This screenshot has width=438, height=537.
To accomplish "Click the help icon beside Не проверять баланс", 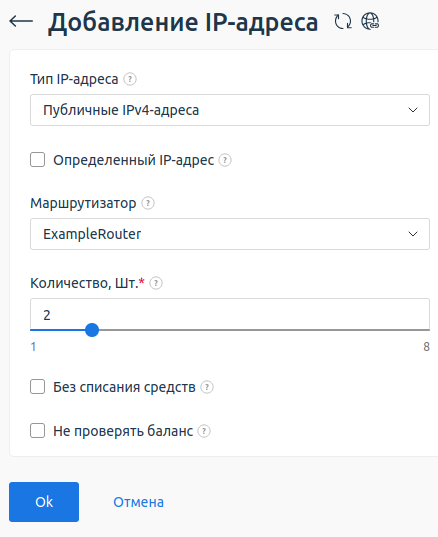I will point(204,431).
